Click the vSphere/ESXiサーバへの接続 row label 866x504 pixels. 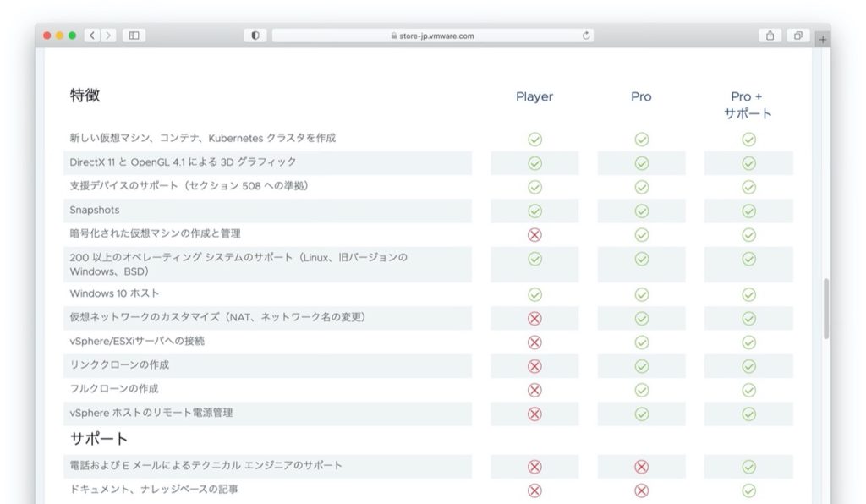coord(137,341)
